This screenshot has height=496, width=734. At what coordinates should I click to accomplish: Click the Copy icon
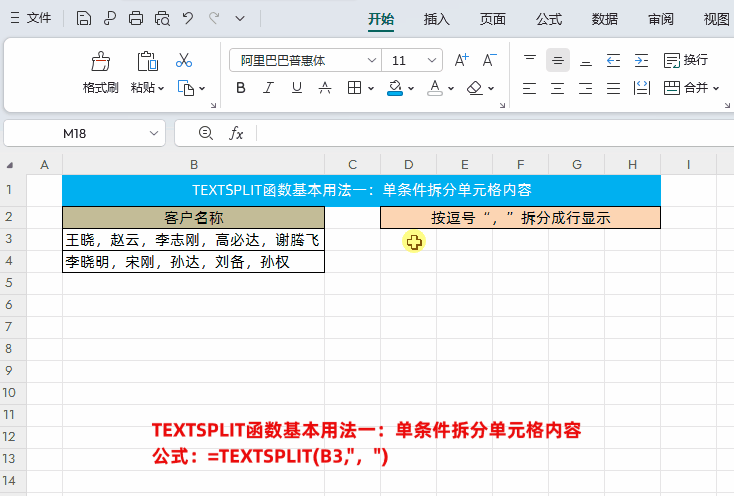pyautogui.click(x=186, y=88)
